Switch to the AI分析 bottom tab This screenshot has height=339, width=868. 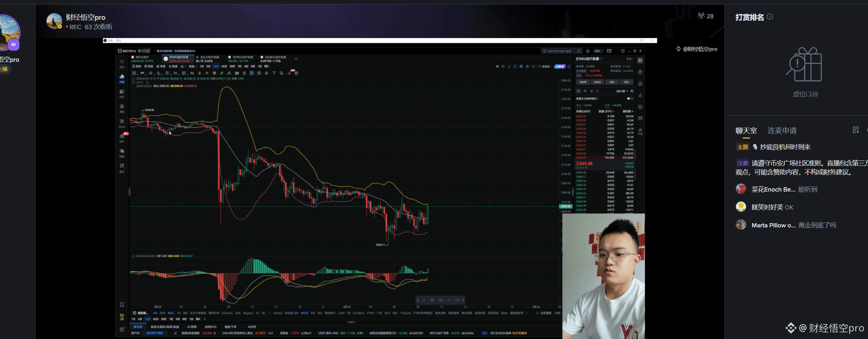[x=252, y=327]
